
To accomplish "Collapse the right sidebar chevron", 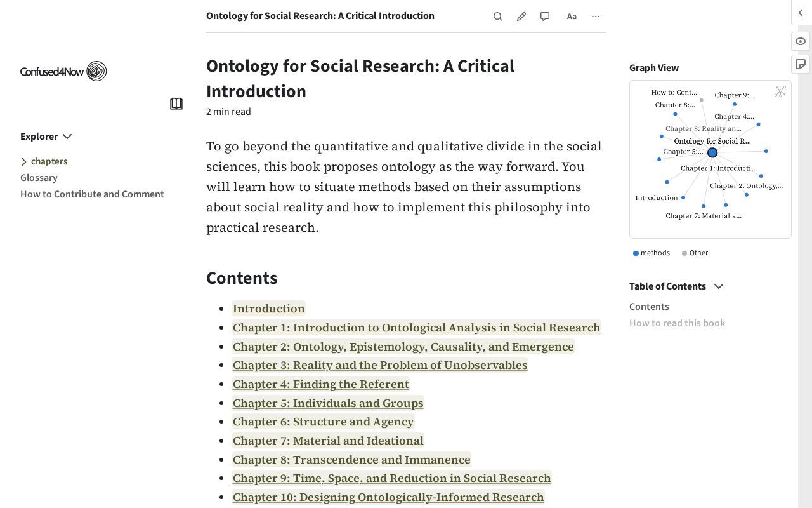I will 801,13.
